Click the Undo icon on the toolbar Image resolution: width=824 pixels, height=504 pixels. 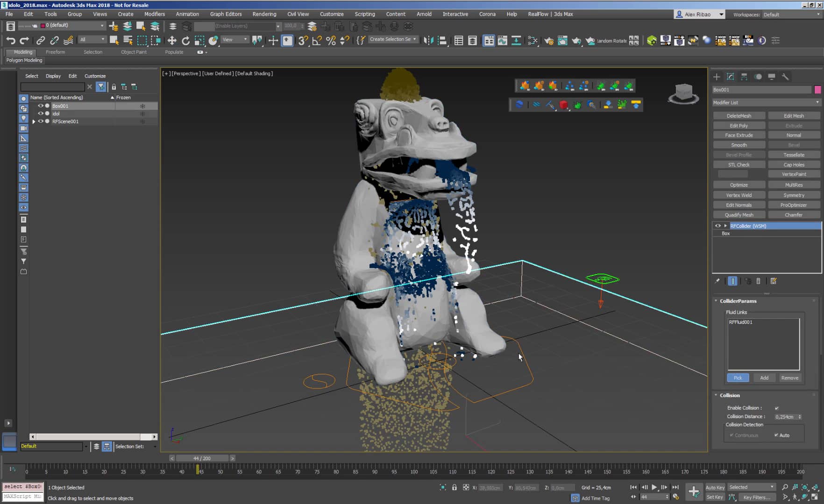pyautogui.click(x=10, y=41)
